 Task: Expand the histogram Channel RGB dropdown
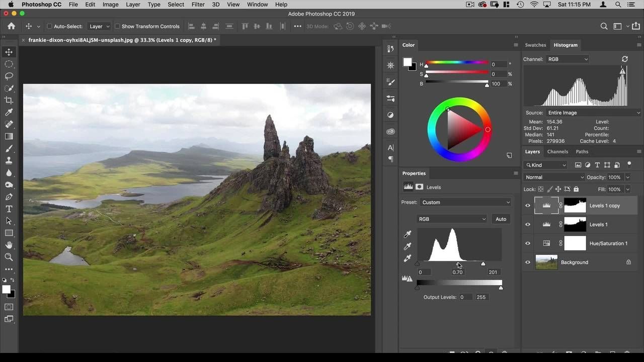click(568, 59)
